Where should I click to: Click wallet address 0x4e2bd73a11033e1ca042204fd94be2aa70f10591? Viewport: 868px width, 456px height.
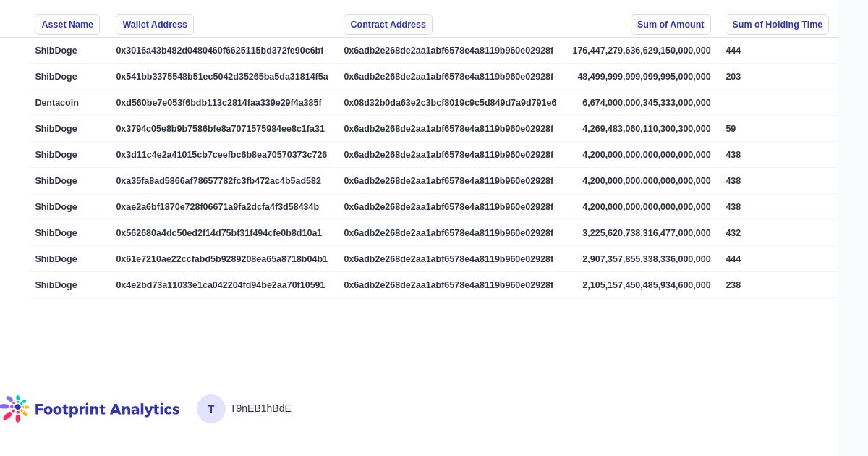point(221,285)
